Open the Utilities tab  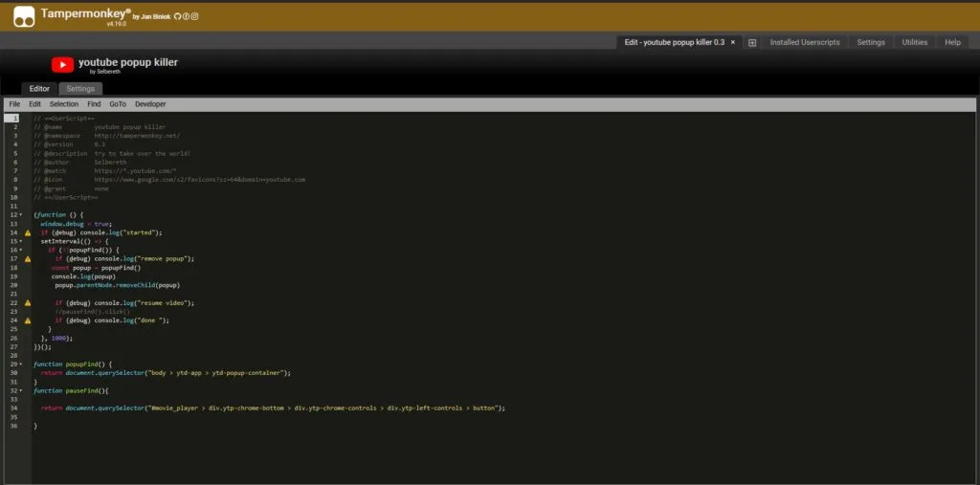[x=914, y=42]
